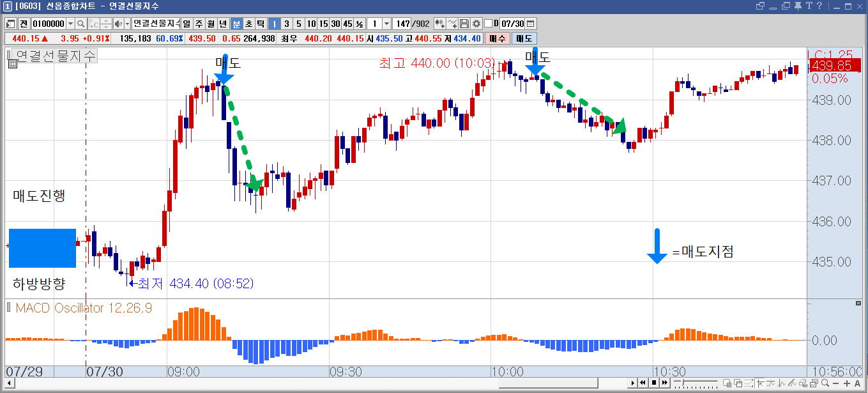Open help with the question mark icon
The width and height of the screenshot is (868, 393).
click(x=819, y=6)
